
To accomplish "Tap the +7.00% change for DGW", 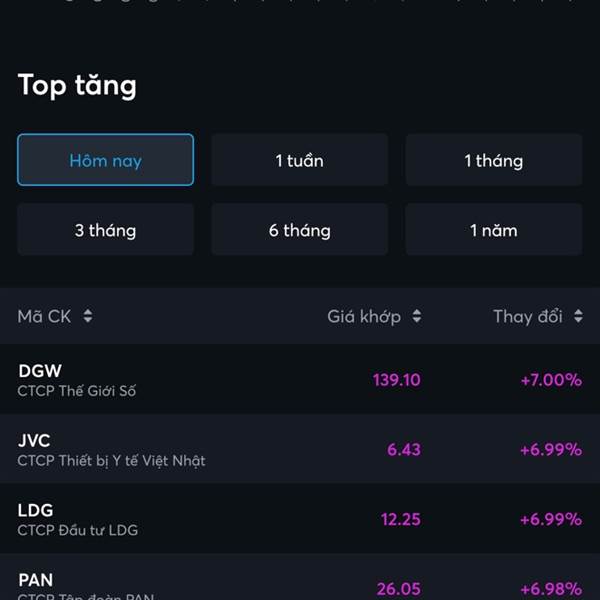I will click(551, 380).
